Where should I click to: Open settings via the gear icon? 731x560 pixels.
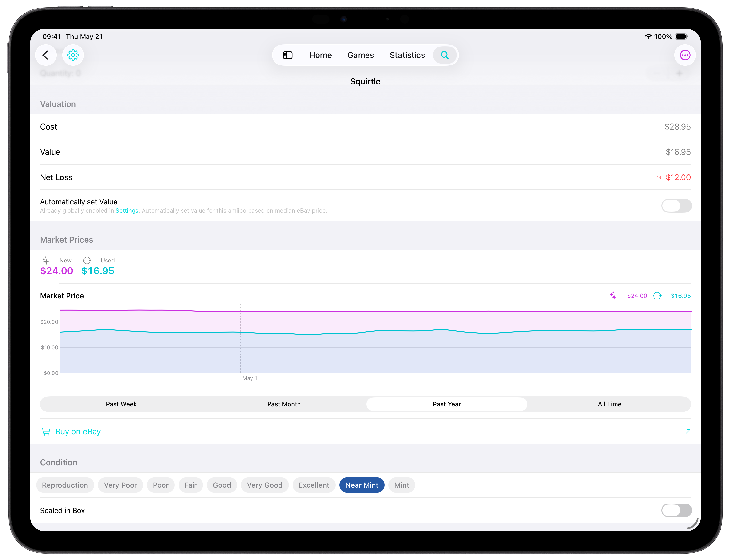click(73, 55)
